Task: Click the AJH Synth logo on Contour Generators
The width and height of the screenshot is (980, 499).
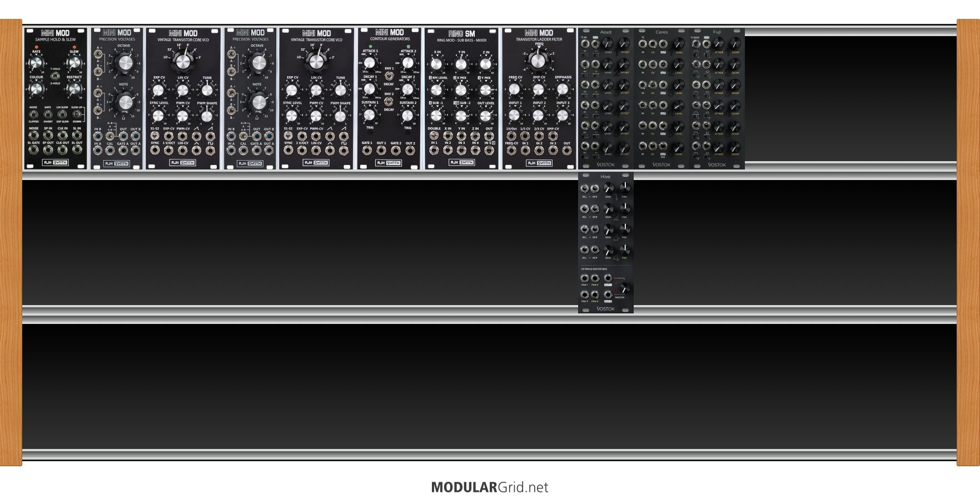Action: 389,163
